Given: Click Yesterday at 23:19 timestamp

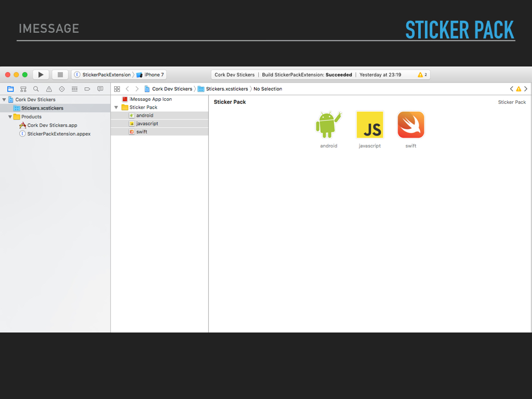Looking at the screenshot, I should [x=380, y=75].
